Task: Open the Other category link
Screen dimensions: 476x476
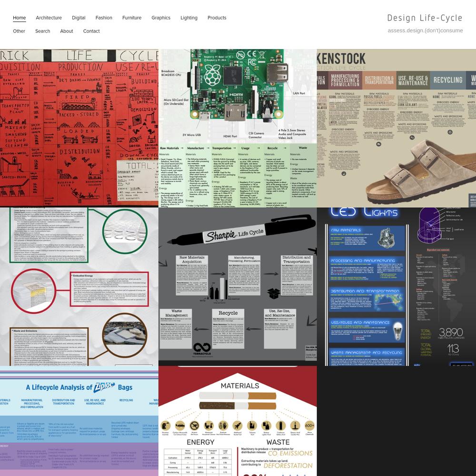Action: [x=19, y=31]
